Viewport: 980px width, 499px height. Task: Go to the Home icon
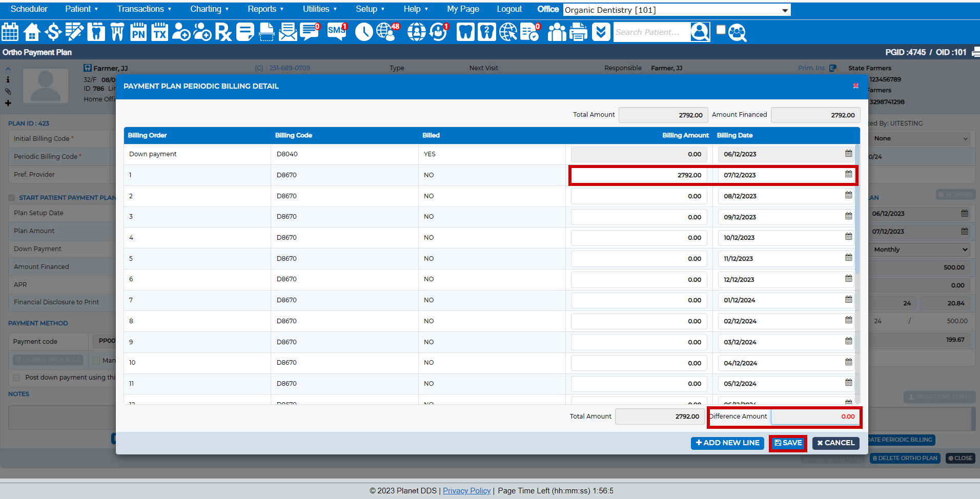pos(32,32)
